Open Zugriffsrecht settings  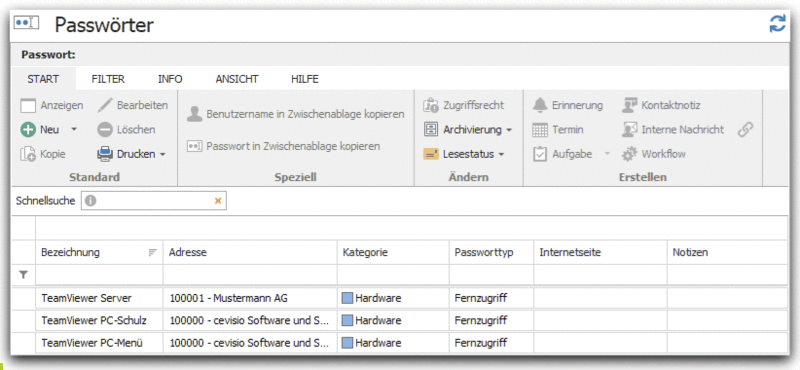[464, 105]
